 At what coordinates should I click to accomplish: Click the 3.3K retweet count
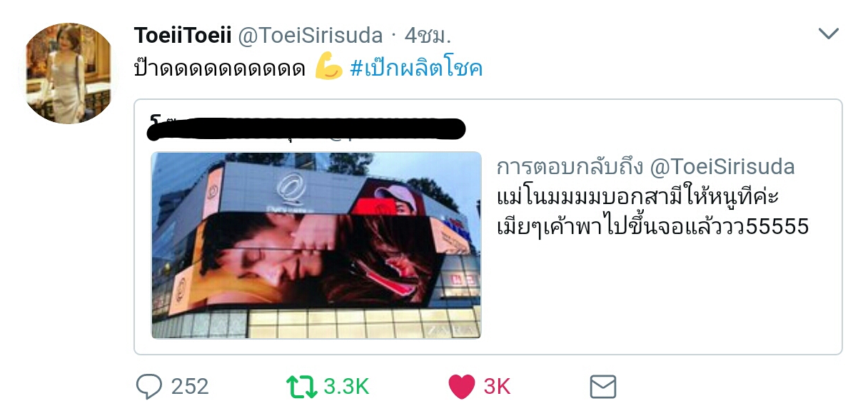346,386
